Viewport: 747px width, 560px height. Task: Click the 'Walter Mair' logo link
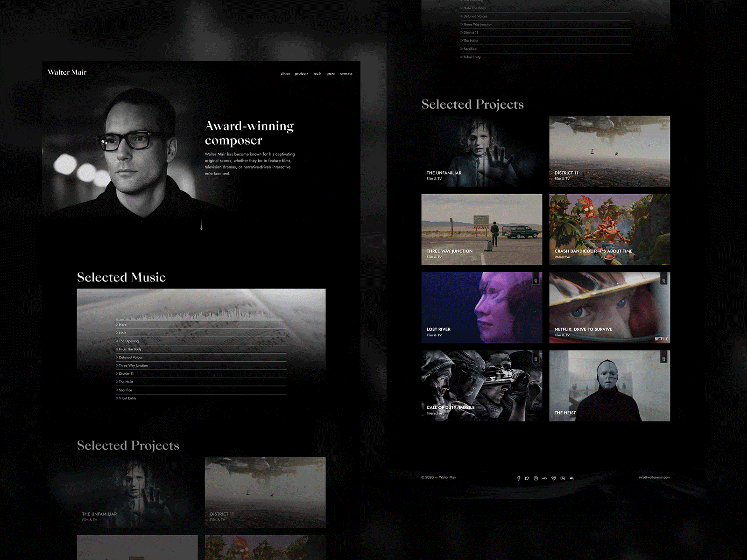[x=67, y=72]
